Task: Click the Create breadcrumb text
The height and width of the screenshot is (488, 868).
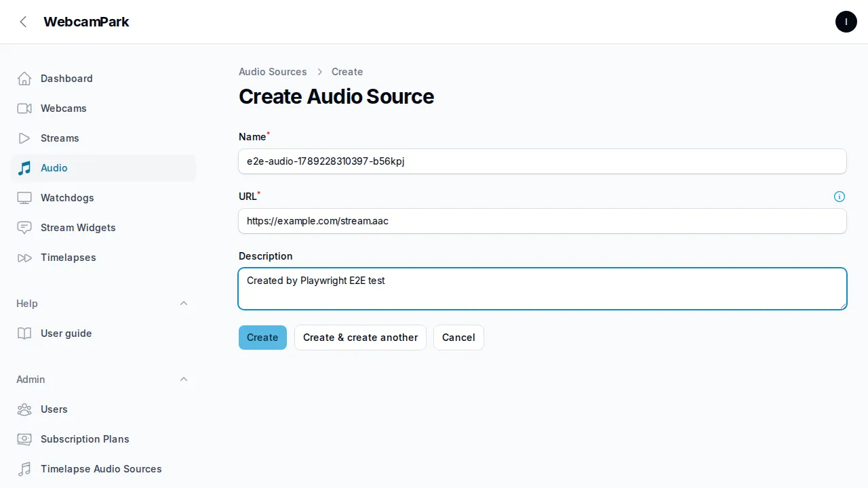Action: [x=347, y=72]
